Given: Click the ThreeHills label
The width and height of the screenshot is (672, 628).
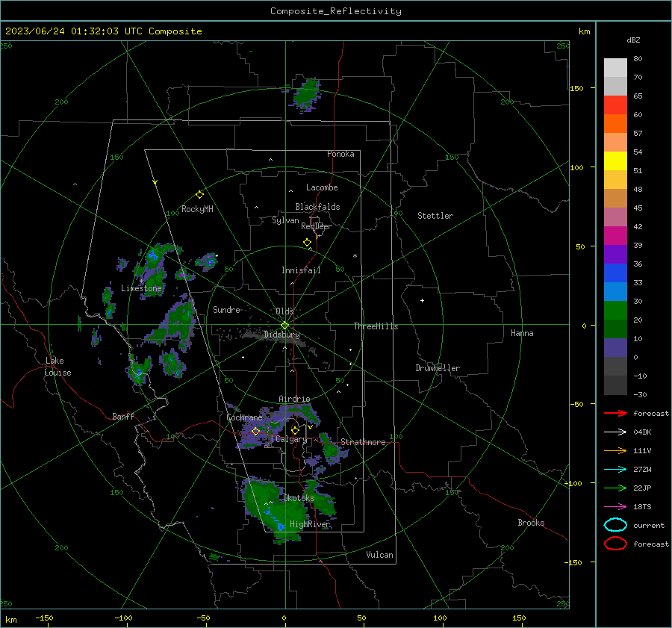Looking at the screenshot, I should coord(376,326).
